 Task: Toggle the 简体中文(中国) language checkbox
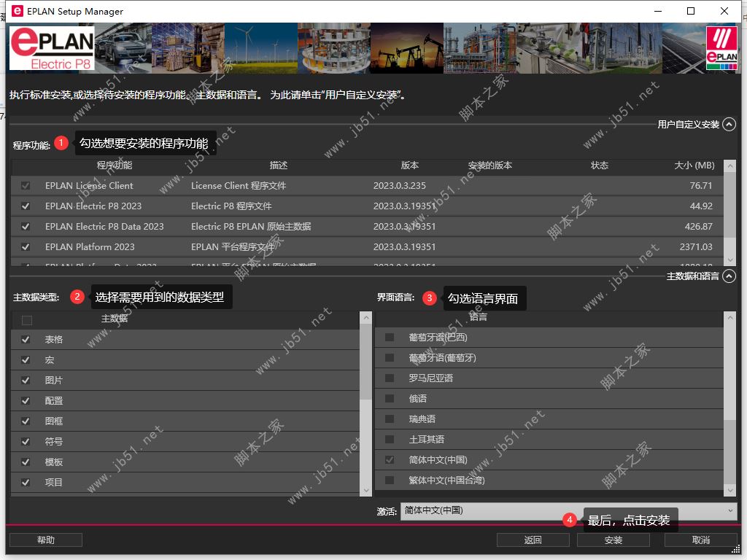tap(390, 460)
